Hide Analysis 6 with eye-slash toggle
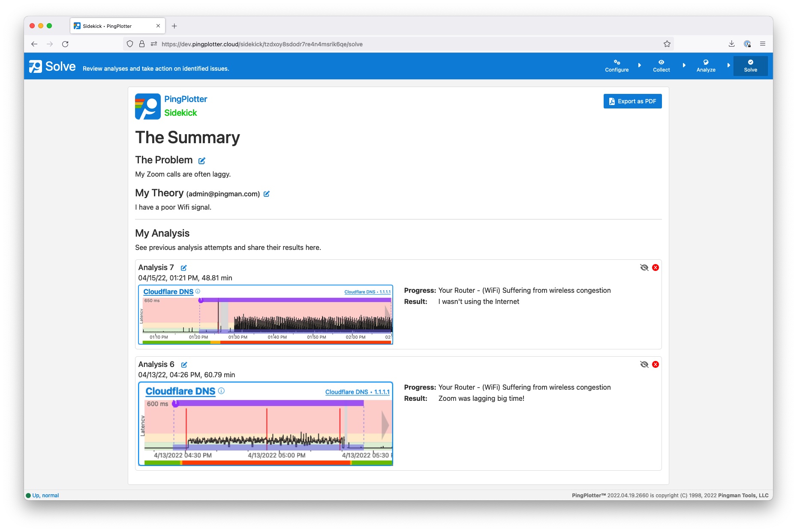This screenshot has height=532, width=797. pyautogui.click(x=644, y=364)
